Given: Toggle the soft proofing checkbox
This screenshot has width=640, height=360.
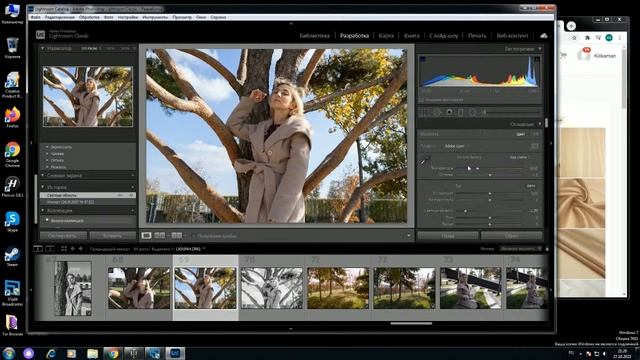Looking at the screenshot, I should [x=193, y=236].
